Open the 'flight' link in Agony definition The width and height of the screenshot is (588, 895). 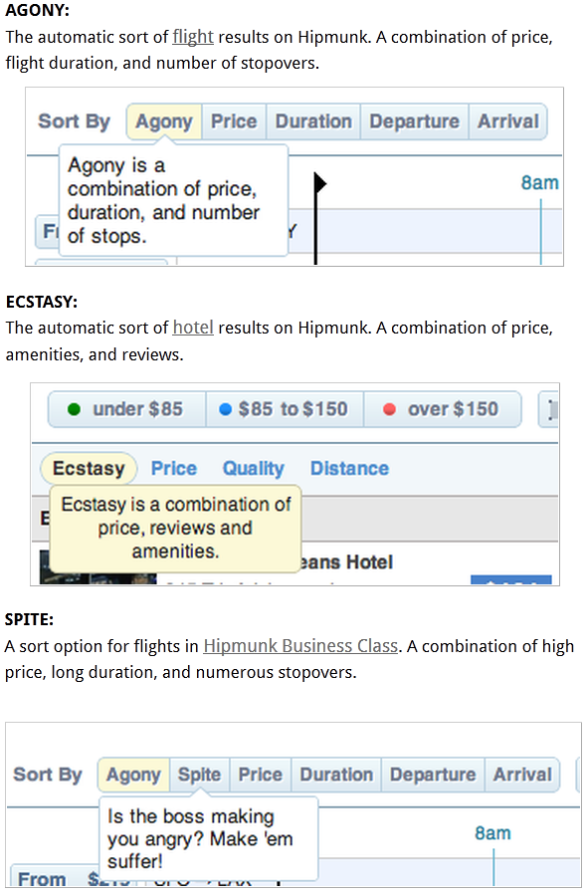click(193, 37)
